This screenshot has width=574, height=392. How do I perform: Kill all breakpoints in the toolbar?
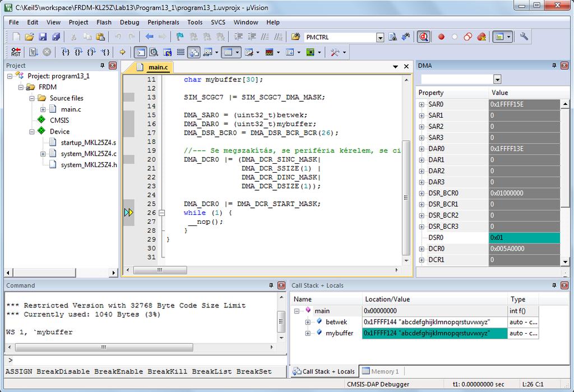tap(482, 36)
